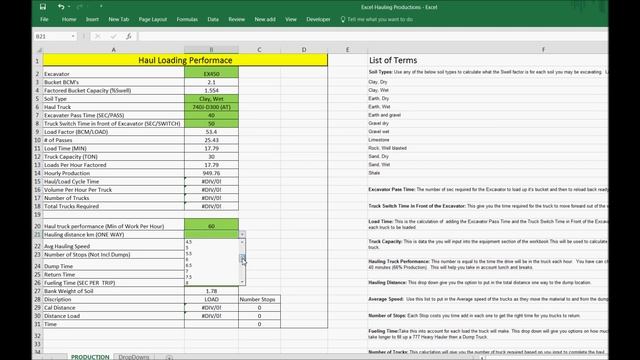The width and height of the screenshot is (640, 360).
Task: Open the Review ribbon tab
Action: [x=237, y=19]
